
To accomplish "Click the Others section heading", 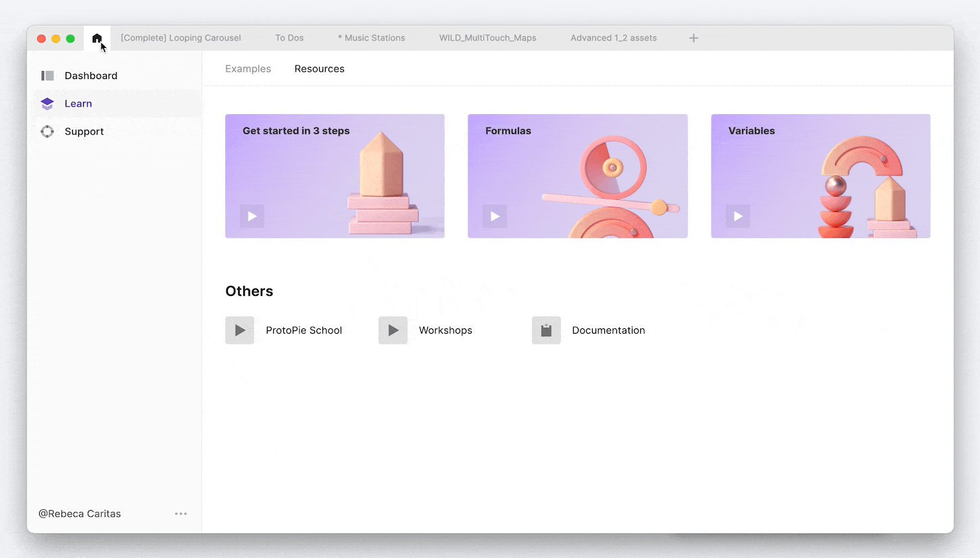I will pos(249,291).
